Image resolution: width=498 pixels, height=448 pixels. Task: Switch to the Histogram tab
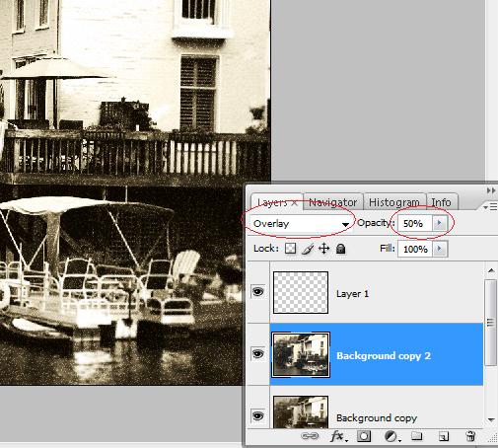[x=394, y=202]
